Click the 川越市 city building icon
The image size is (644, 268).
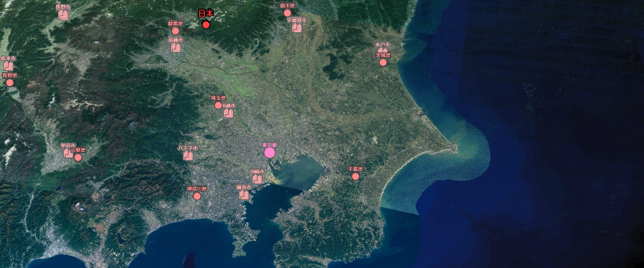(229, 113)
